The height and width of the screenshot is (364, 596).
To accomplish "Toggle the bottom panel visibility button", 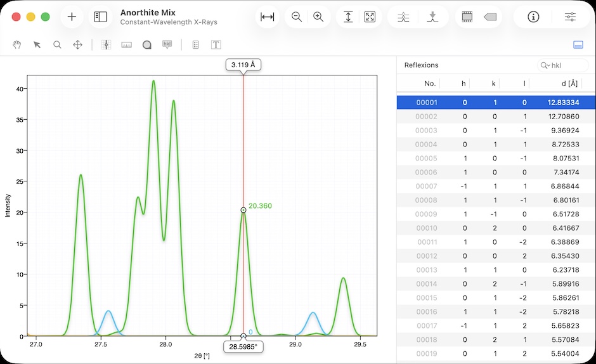I will (x=578, y=44).
